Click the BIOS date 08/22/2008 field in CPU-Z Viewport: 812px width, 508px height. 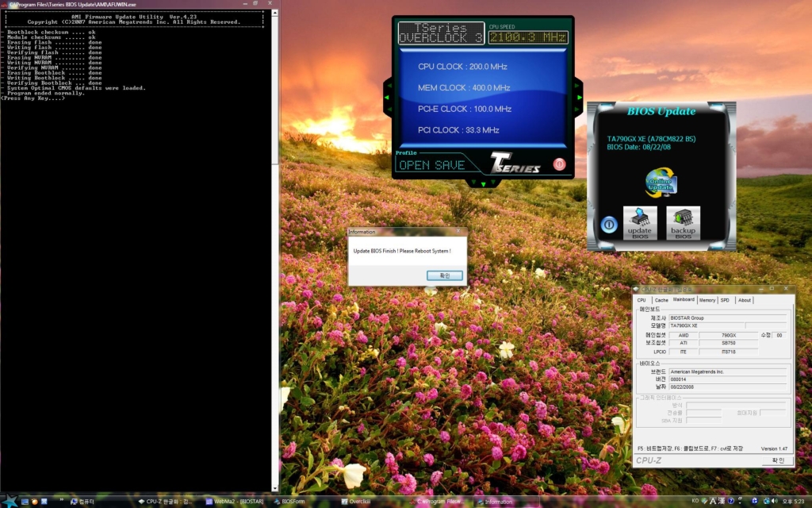pos(728,387)
